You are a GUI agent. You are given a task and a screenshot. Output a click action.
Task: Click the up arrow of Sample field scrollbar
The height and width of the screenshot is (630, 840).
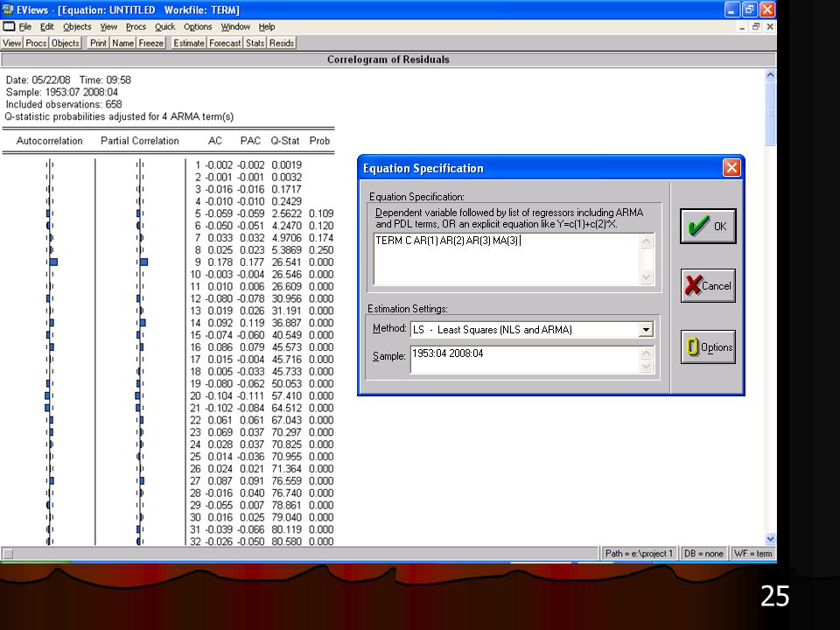[646, 353]
